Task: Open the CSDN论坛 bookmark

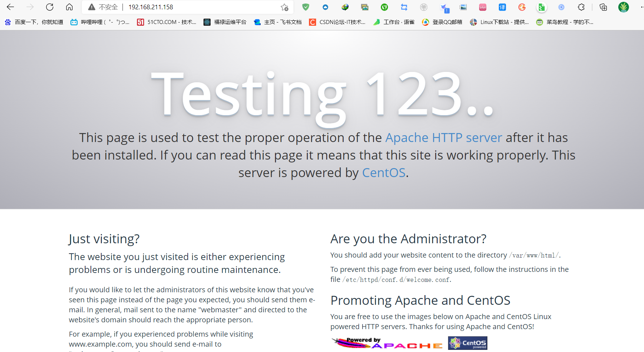Action: pyautogui.click(x=338, y=22)
